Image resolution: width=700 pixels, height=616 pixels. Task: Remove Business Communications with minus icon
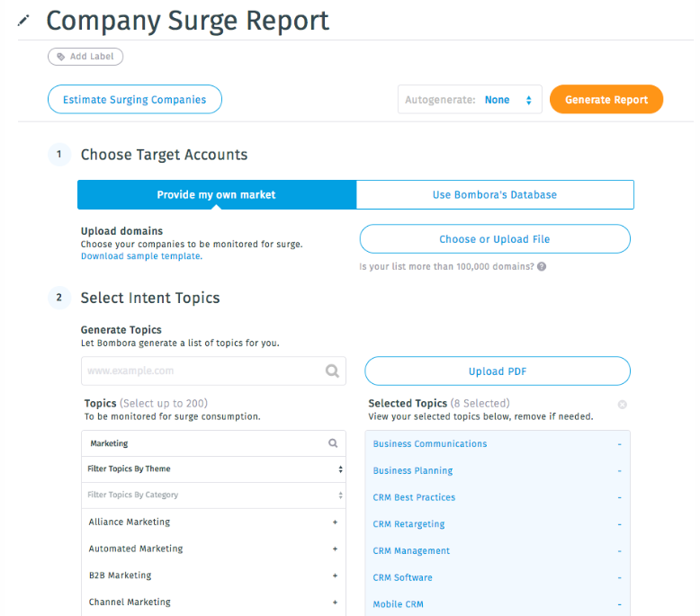(619, 444)
